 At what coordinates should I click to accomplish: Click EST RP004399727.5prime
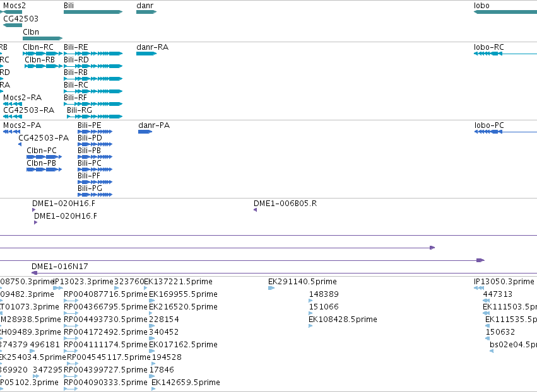coord(71,377)
